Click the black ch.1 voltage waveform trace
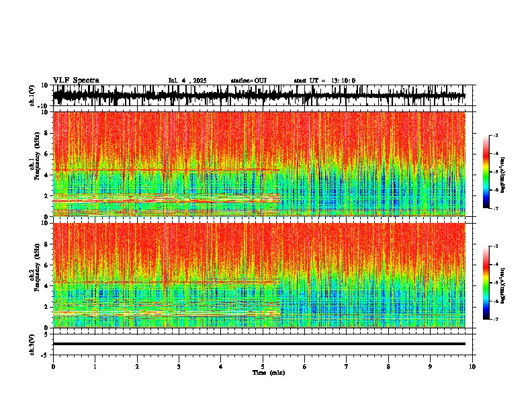 [259, 95]
